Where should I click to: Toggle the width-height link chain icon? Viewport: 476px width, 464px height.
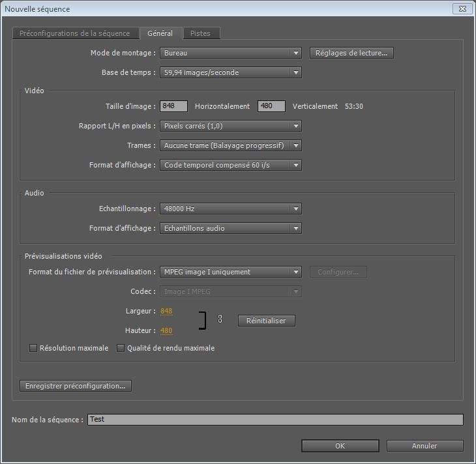(x=220, y=319)
